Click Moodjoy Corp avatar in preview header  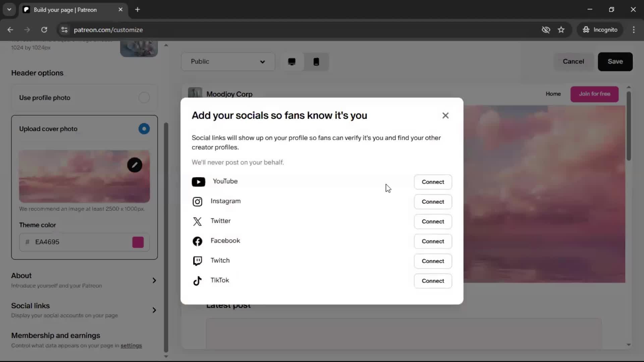tap(195, 93)
